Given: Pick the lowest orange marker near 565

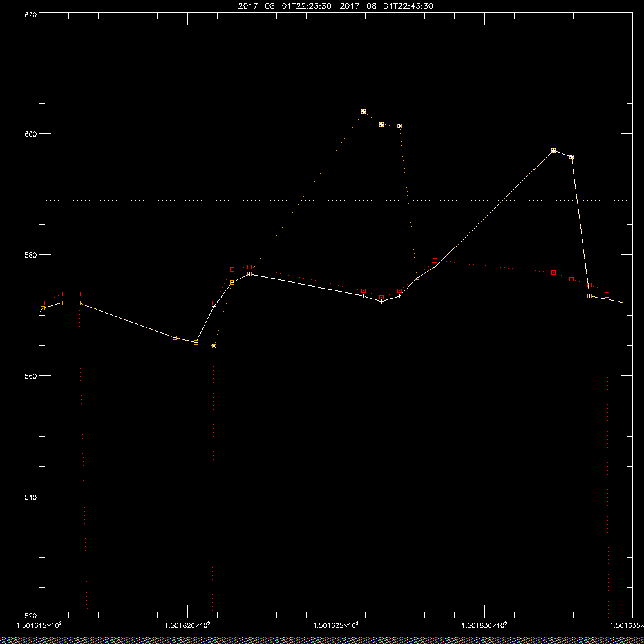Looking at the screenshot, I should (214, 346).
